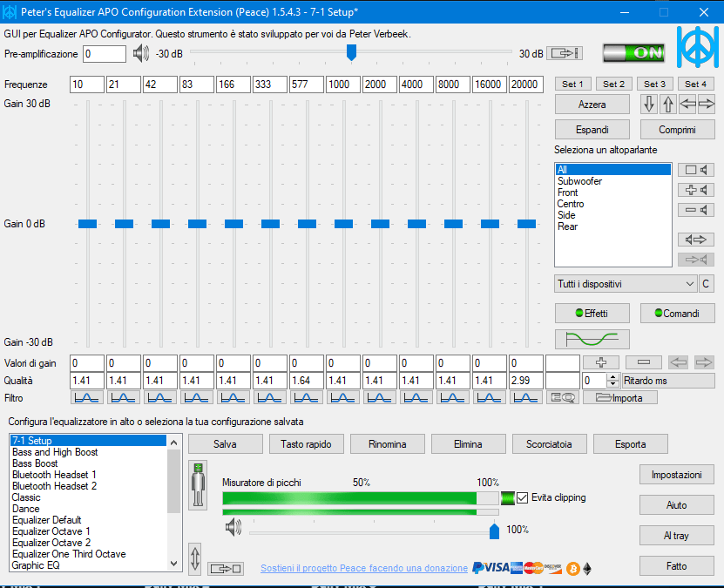
Task: Switch the equalizer OFF with the ON switch
Action: tap(633, 53)
